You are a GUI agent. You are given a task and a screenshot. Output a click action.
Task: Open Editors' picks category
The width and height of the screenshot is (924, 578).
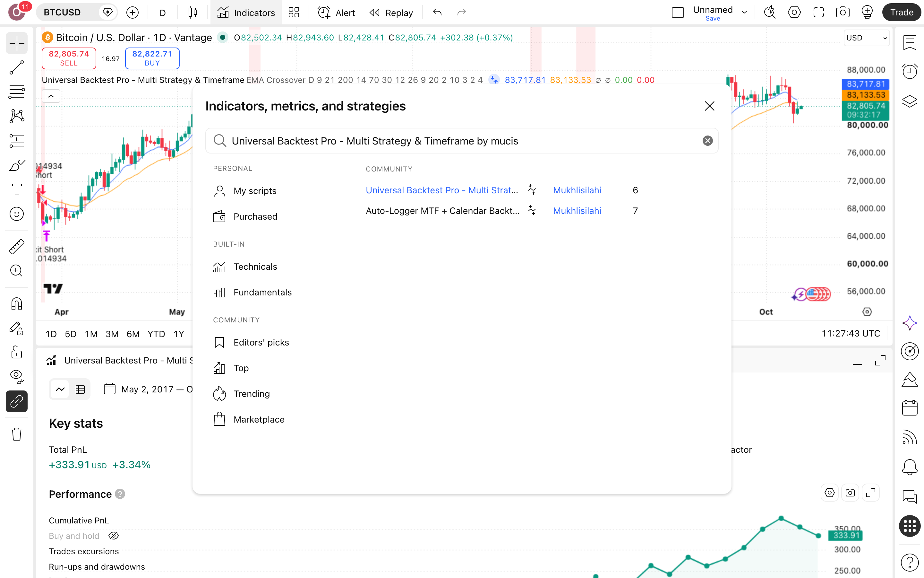pos(251,342)
